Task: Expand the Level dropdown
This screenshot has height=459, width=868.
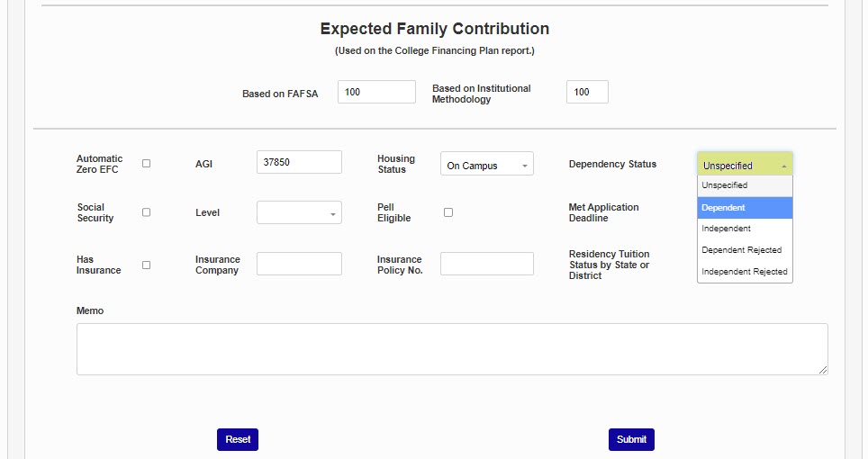Action: pyautogui.click(x=299, y=213)
